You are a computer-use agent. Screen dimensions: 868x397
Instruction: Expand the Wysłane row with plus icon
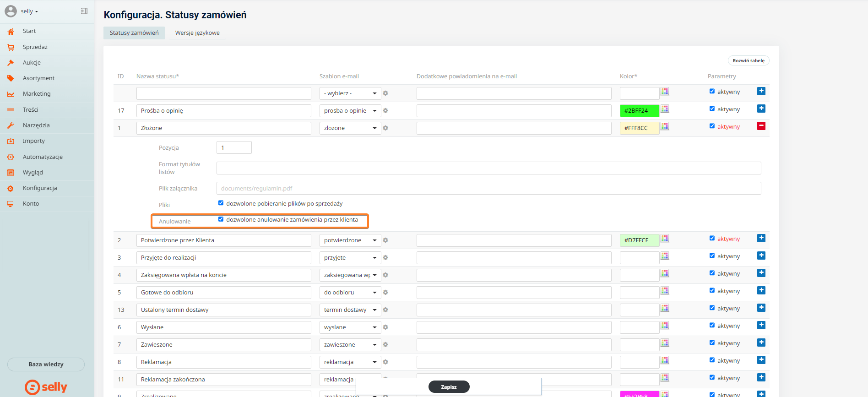[761, 325]
